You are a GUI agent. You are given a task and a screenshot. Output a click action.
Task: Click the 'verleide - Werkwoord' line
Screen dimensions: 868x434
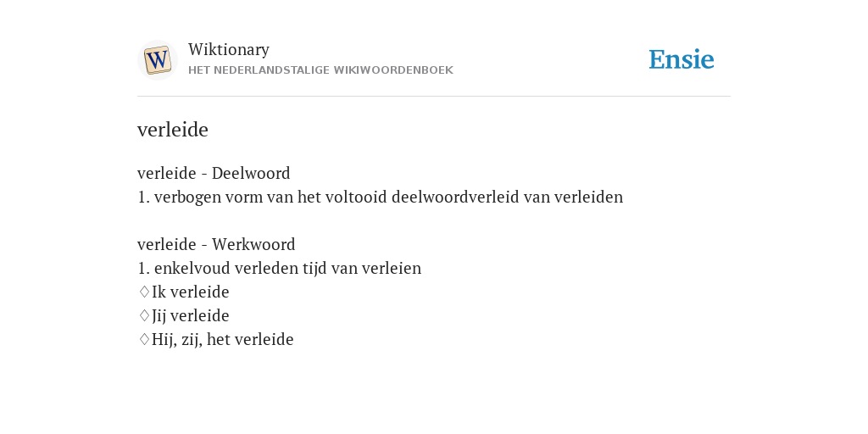pos(216,244)
